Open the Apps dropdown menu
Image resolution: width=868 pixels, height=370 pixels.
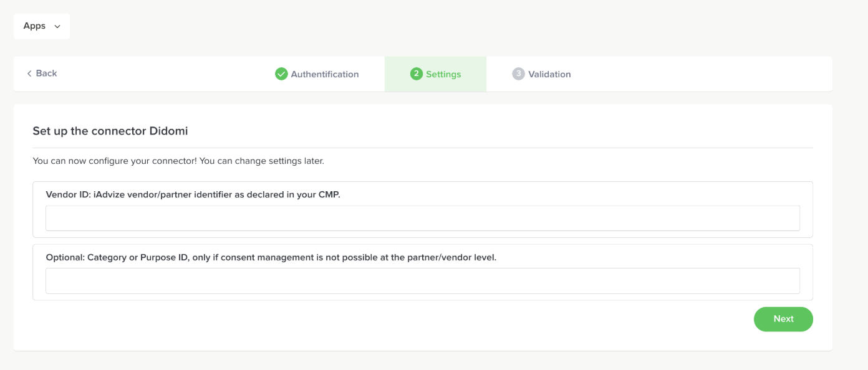tap(42, 26)
